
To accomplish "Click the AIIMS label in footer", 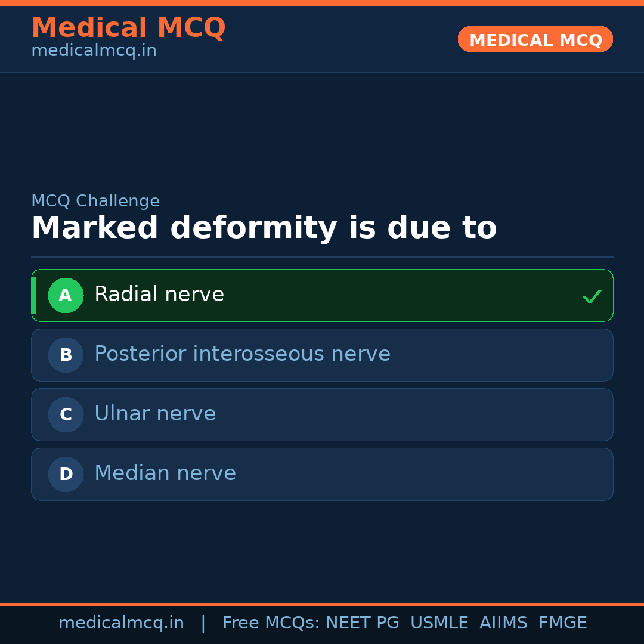I will pos(504,622).
